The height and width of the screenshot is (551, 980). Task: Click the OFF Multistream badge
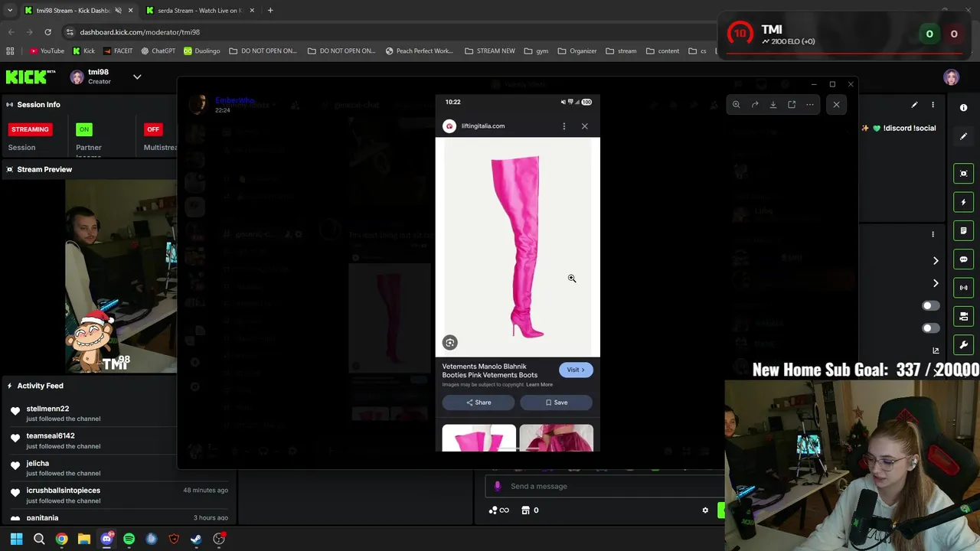click(153, 129)
